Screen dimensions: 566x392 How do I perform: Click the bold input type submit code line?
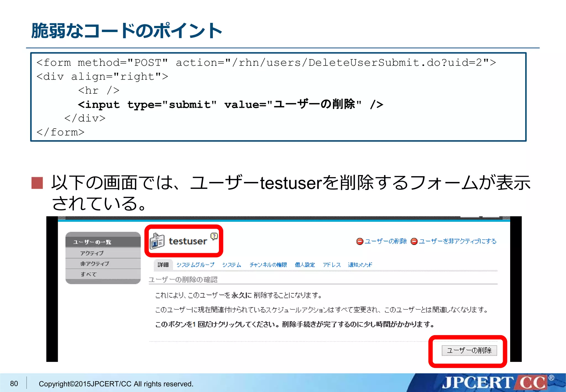click(230, 104)
